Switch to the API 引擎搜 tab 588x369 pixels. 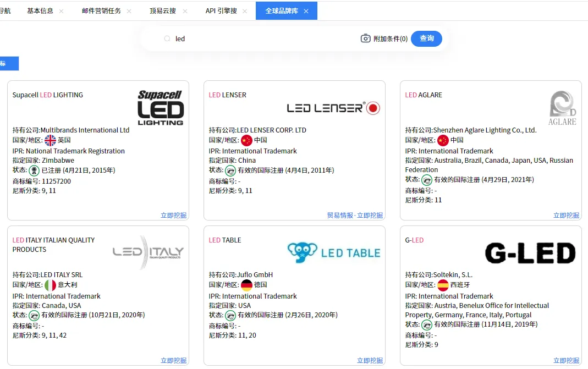[221, 11]
